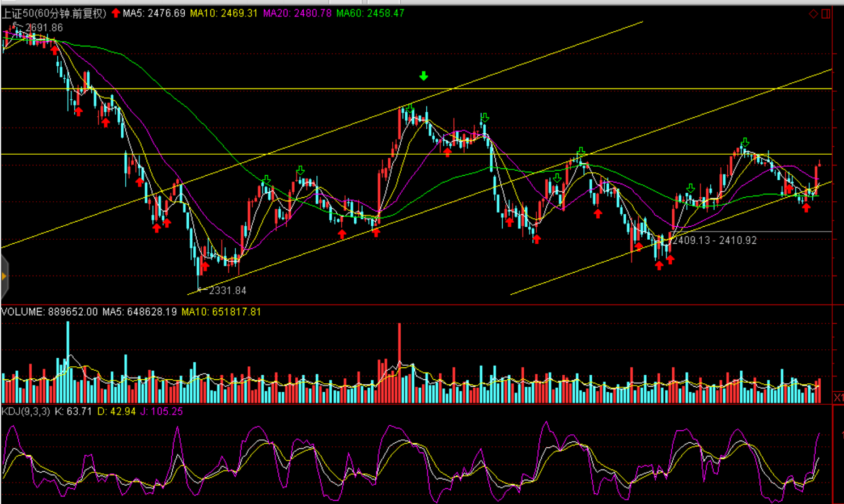Click the 2691.86 high price label
Screen dimensions: 844x504
[44, 28]
